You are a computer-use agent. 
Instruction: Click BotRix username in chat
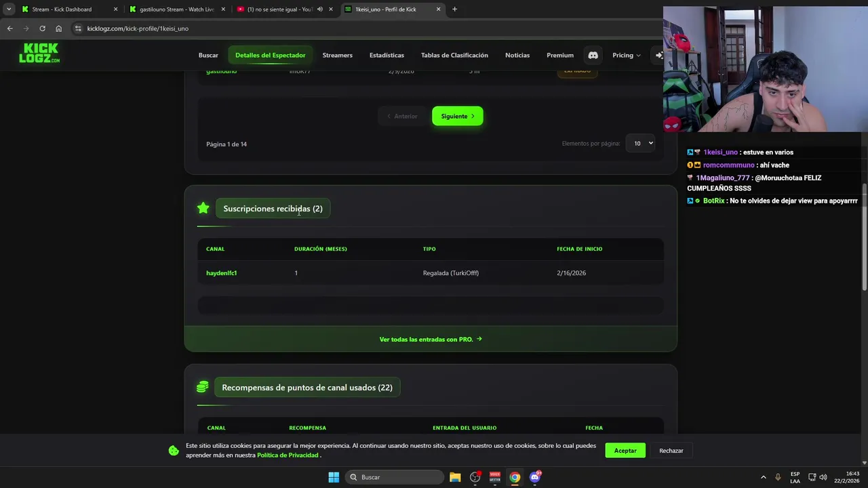pyautogui.click(x=713, y=201)
